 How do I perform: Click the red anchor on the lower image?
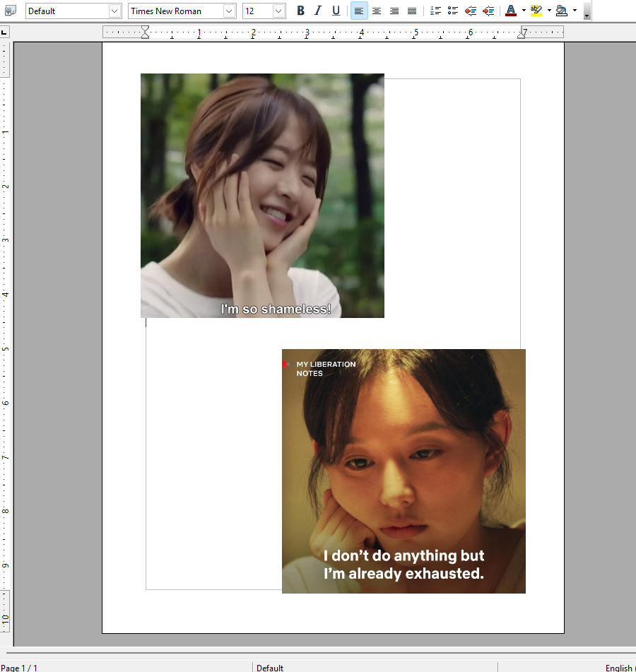284,365
